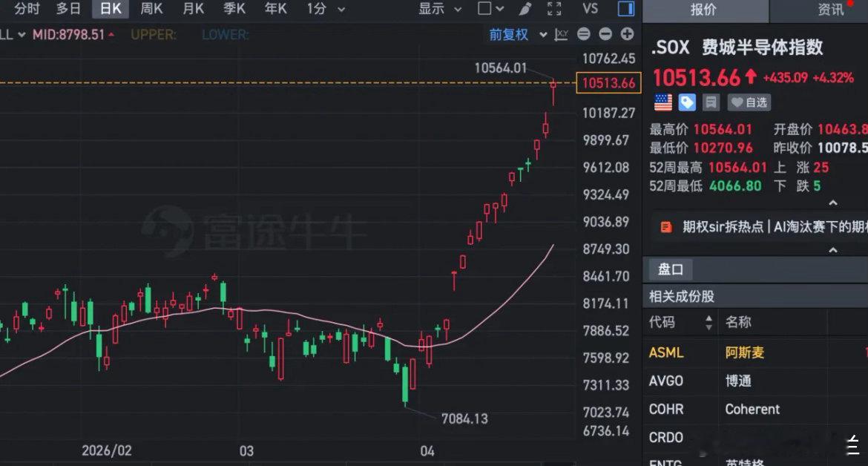Select the 盘口 tab
The image size is (868, 466).
point(671,269)
